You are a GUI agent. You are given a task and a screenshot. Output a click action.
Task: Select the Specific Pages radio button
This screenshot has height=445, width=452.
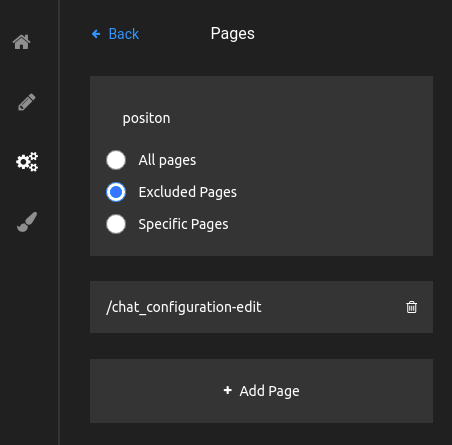116,224
